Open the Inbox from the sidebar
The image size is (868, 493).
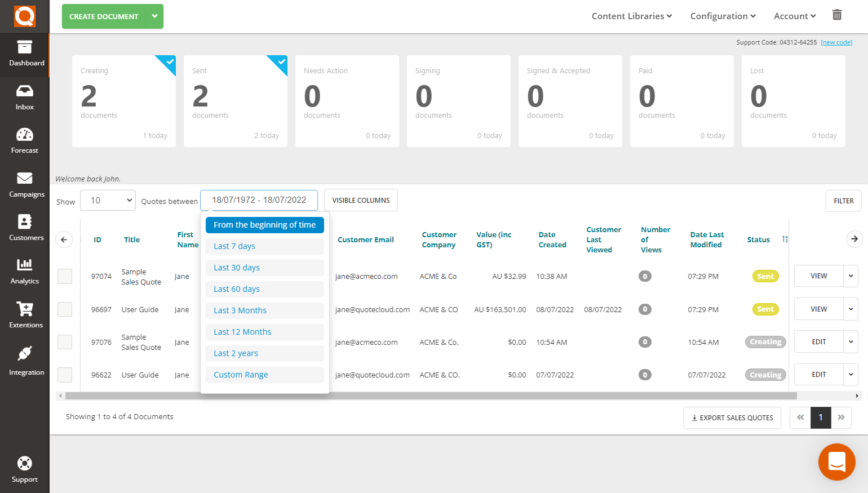24,97
